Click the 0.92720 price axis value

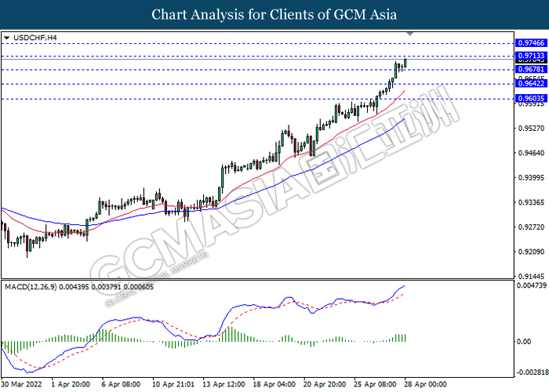click(x=531, y=227)
